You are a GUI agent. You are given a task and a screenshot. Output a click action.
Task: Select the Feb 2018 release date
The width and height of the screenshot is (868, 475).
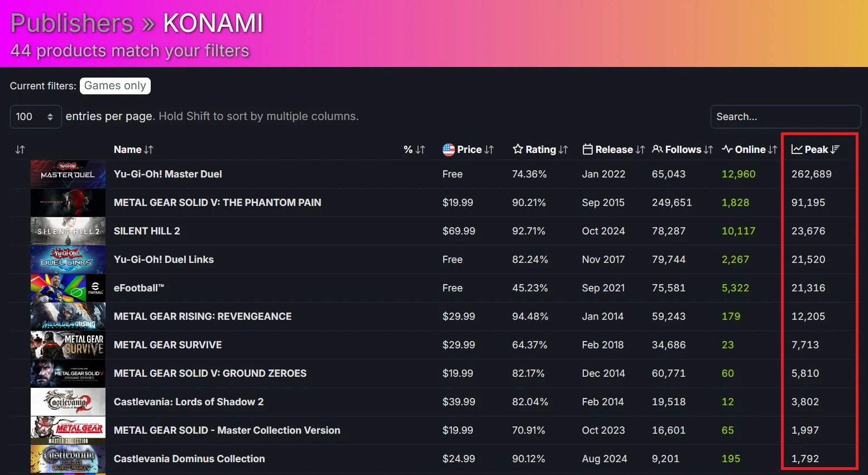603,345
